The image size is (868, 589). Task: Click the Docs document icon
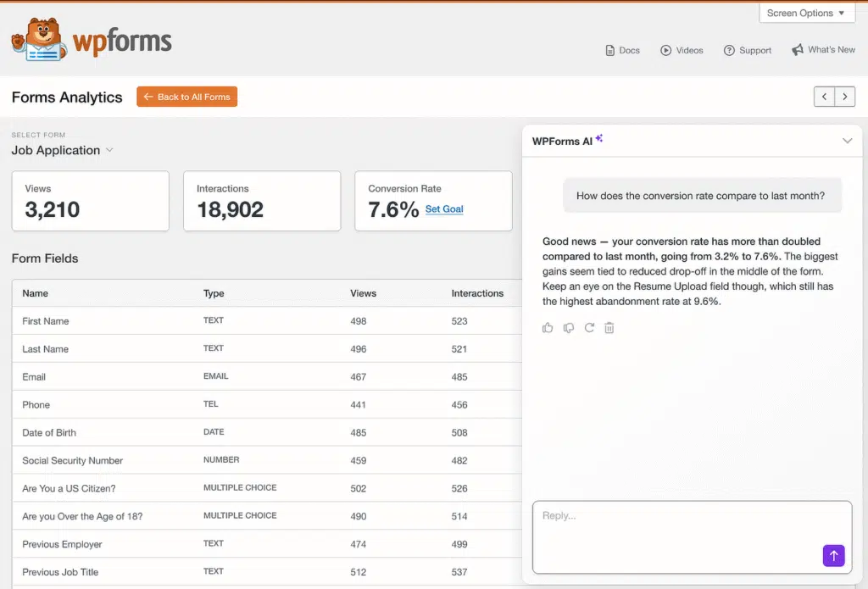coord(610,50)
